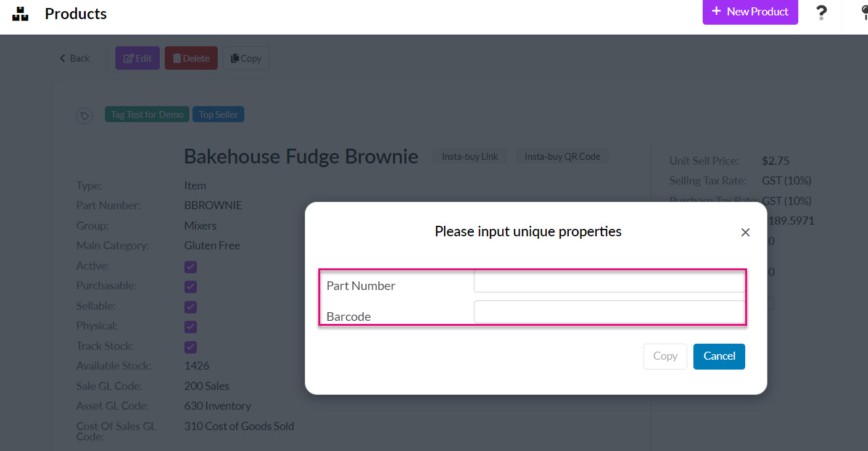Click the dialog's Copy confirm button
This screenshot has height=451, width=868.
(x=665, y=356)
